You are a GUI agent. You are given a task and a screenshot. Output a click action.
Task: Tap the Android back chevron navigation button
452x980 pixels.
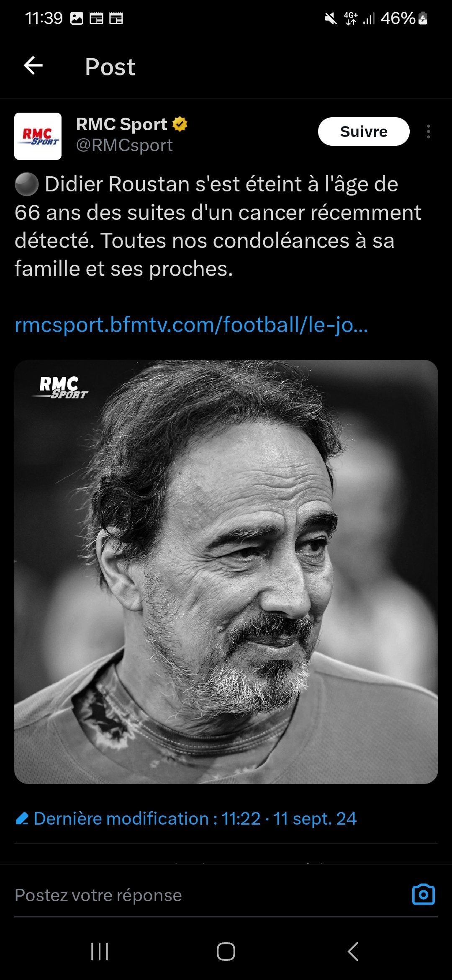click(x=353, y=952)
